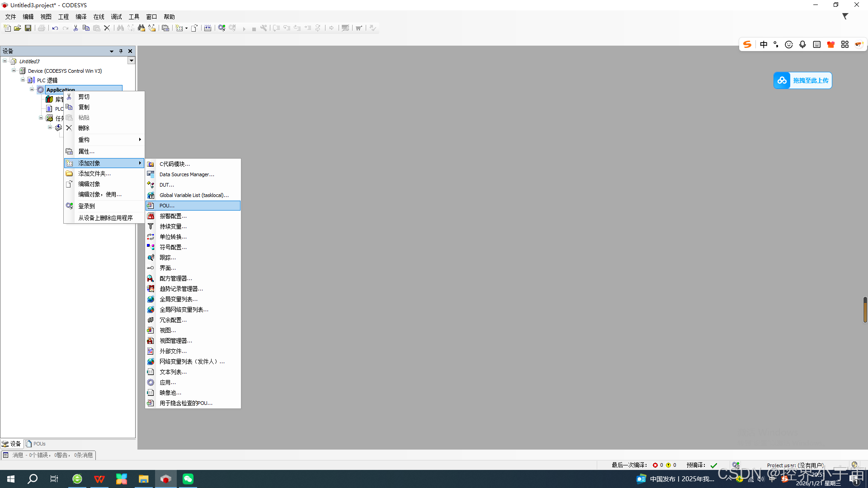Choose POU... from the add object submenu
This screenshot has width=868, height=488.
click(x=167, y=206)
